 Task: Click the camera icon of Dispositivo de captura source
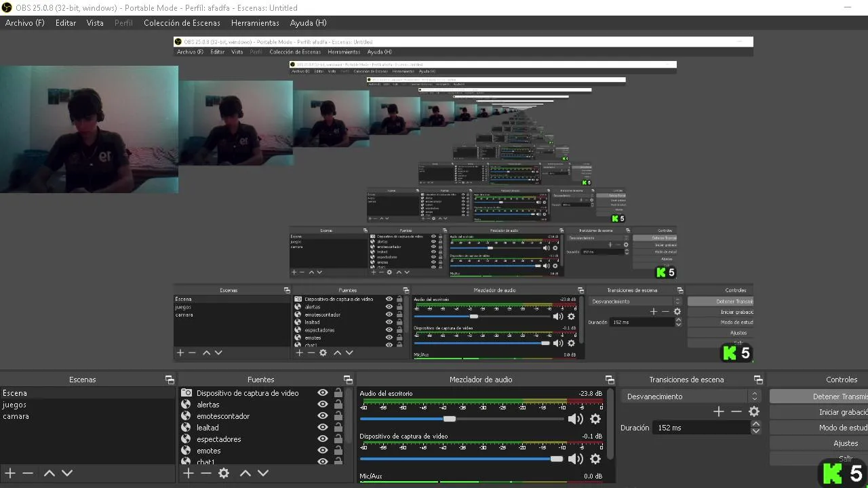point(186,393)
